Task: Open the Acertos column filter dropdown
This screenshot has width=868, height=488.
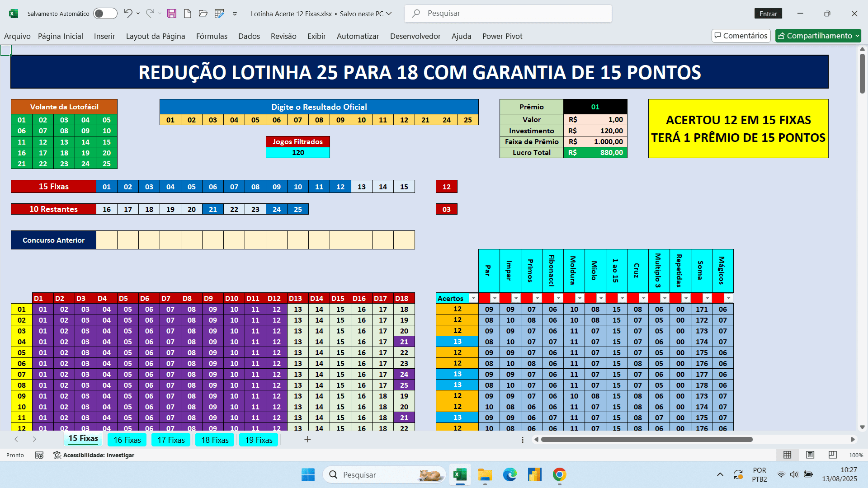Action: pos(473,298)
